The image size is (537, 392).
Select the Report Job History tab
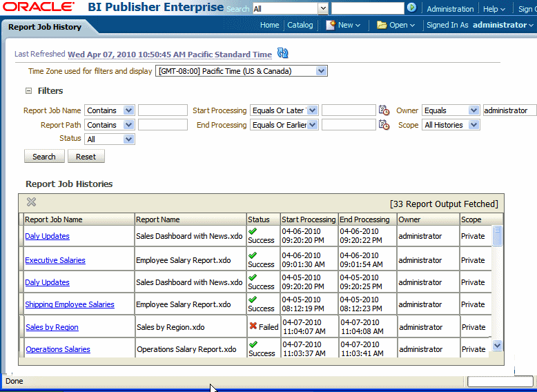point(45,27)
